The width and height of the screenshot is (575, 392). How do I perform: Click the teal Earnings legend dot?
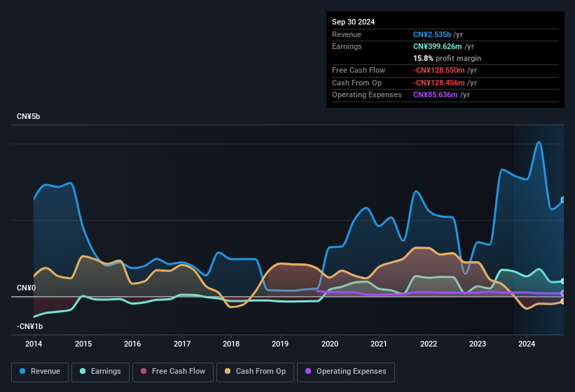pyautogui.click(x=83, y=371)
